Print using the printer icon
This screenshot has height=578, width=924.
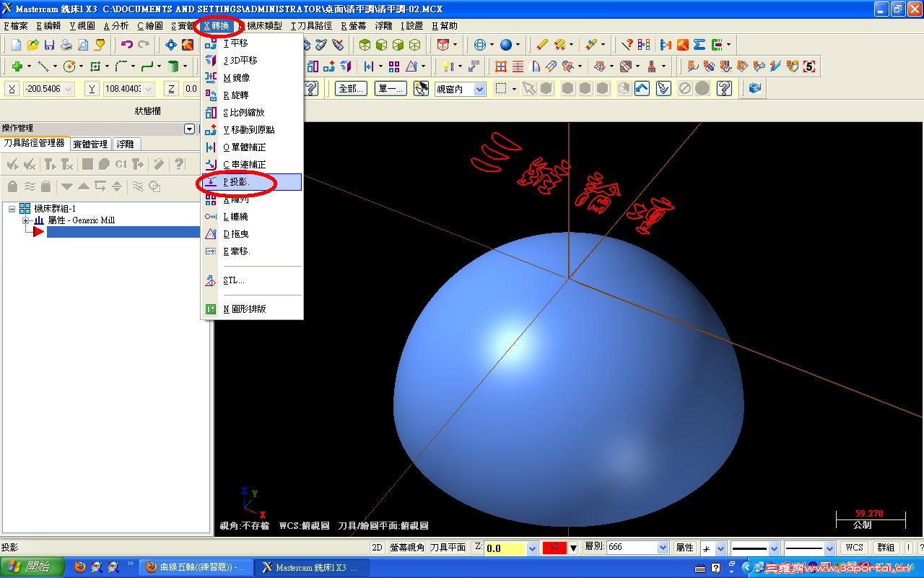[66, 45]
